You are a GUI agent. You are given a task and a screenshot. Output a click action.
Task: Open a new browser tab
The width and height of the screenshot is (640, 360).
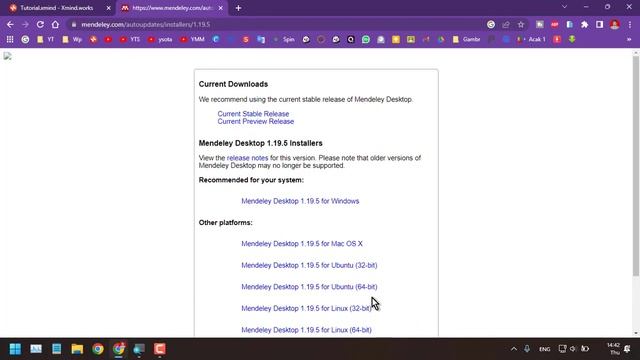pyautogui.click(x=238, y=8)
